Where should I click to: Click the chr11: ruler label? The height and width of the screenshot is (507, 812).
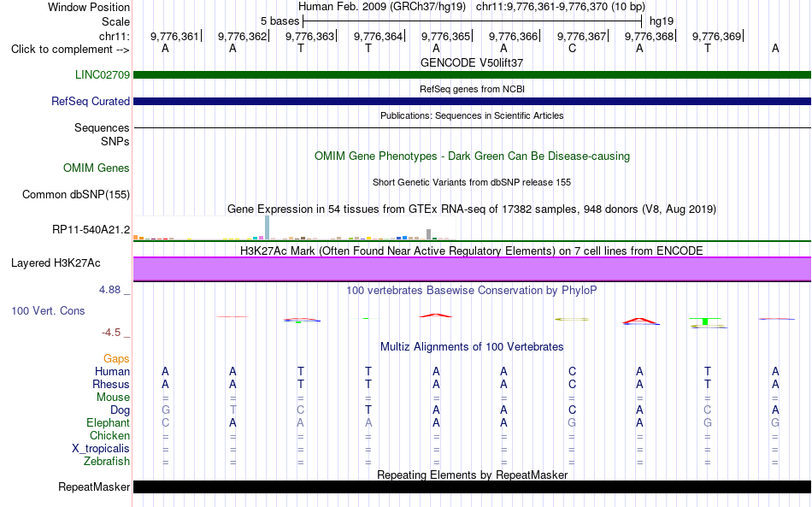115,36
